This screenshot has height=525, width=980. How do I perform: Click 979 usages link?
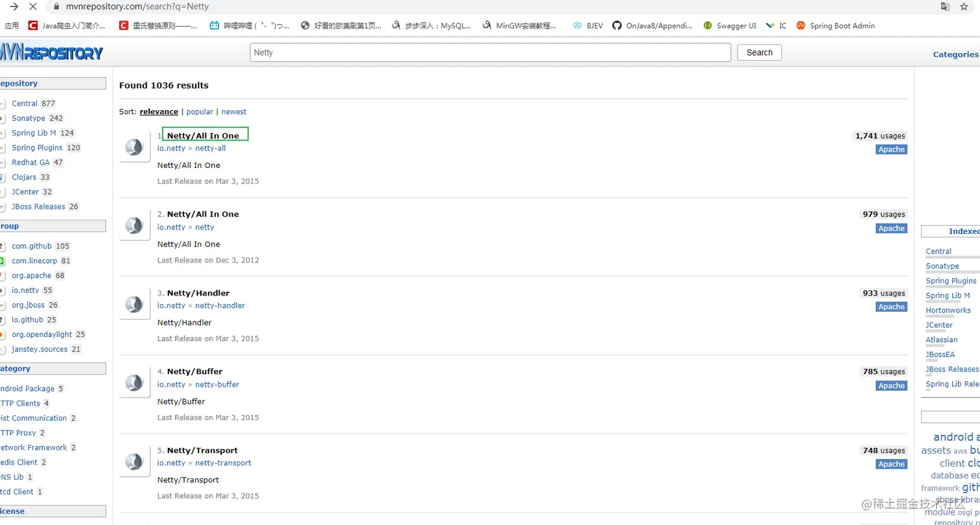click(883, 214)
